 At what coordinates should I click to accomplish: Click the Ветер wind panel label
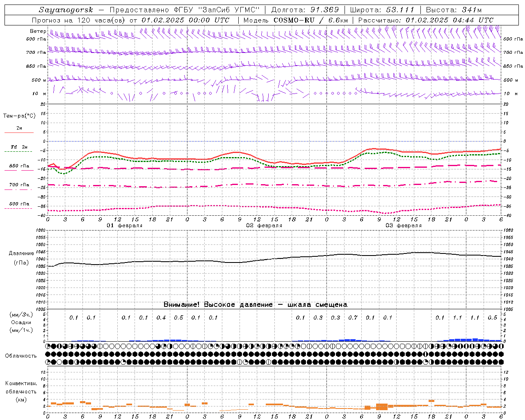(x=38, y=31)
